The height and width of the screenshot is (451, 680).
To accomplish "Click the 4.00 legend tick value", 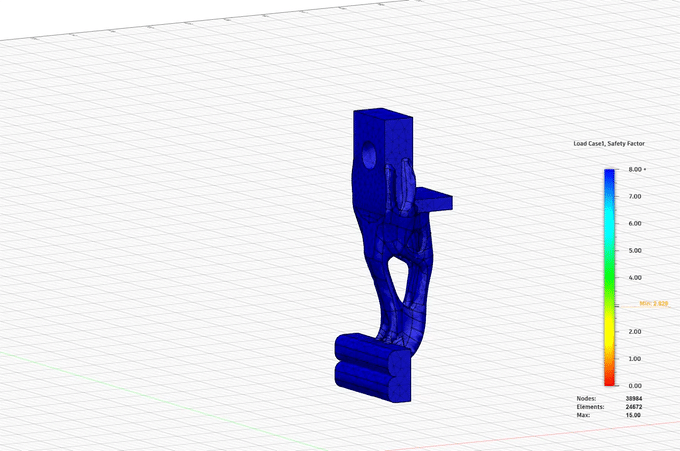I will pyautogui.click(x=635, y=278).
